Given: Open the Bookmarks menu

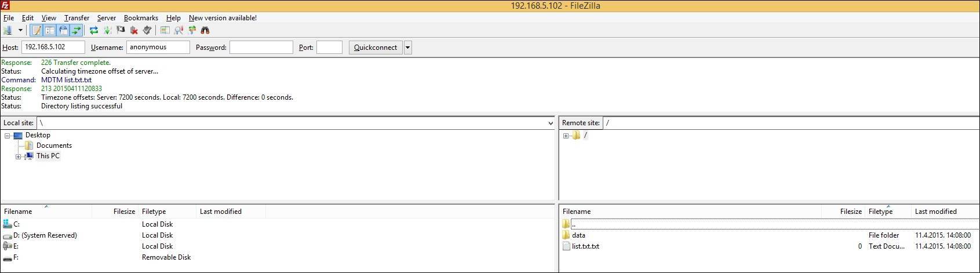Looking at the screenshot, I should click(141, 18).
